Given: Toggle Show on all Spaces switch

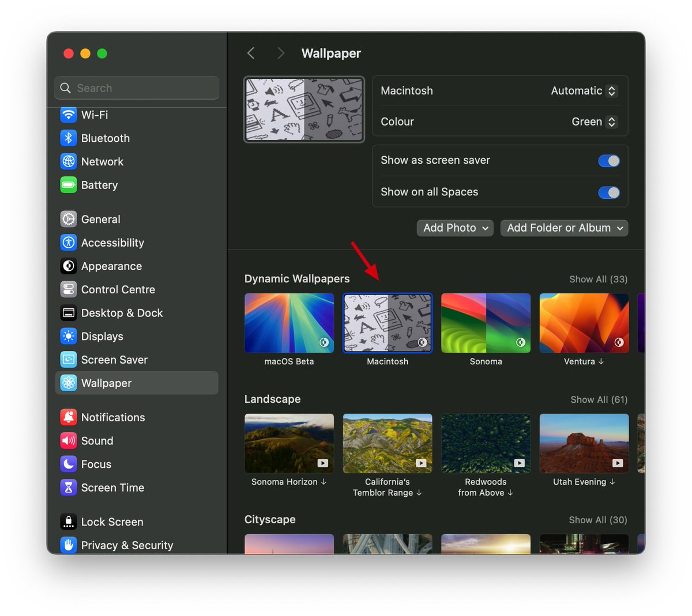Looking at the screenshot, I should pyautogui.click(x=609, y=192).
